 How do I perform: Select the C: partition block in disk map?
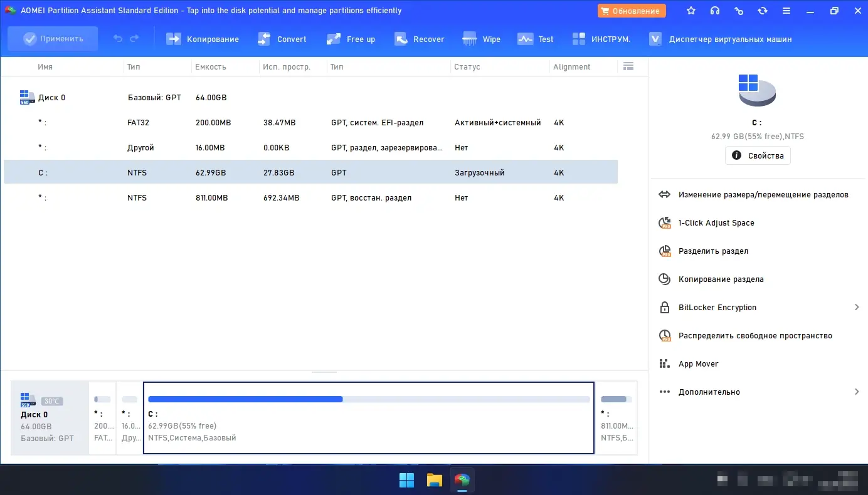(x=369, y=417)
